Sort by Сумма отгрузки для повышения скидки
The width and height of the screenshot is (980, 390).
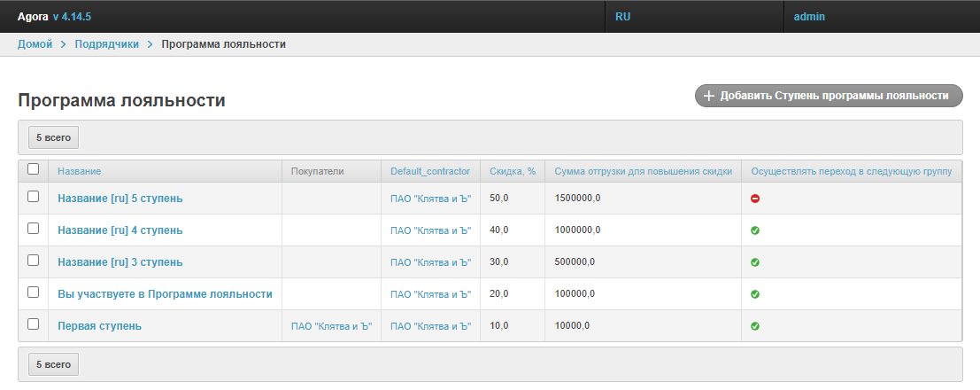coord(643,171)
